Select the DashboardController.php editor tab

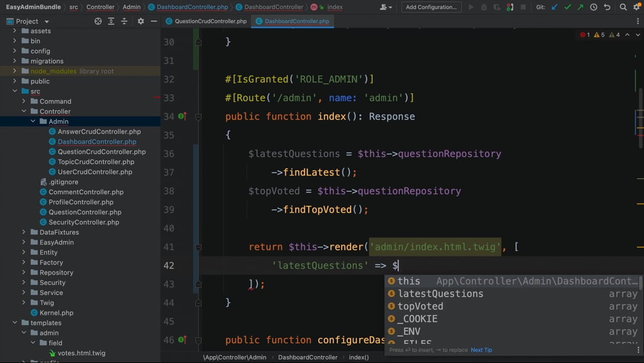[296, 21]
